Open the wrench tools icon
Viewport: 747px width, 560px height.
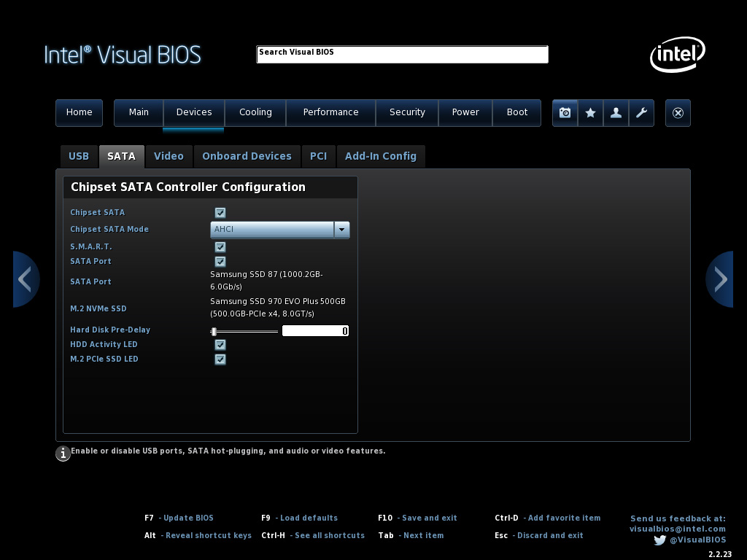coord(642,113)
